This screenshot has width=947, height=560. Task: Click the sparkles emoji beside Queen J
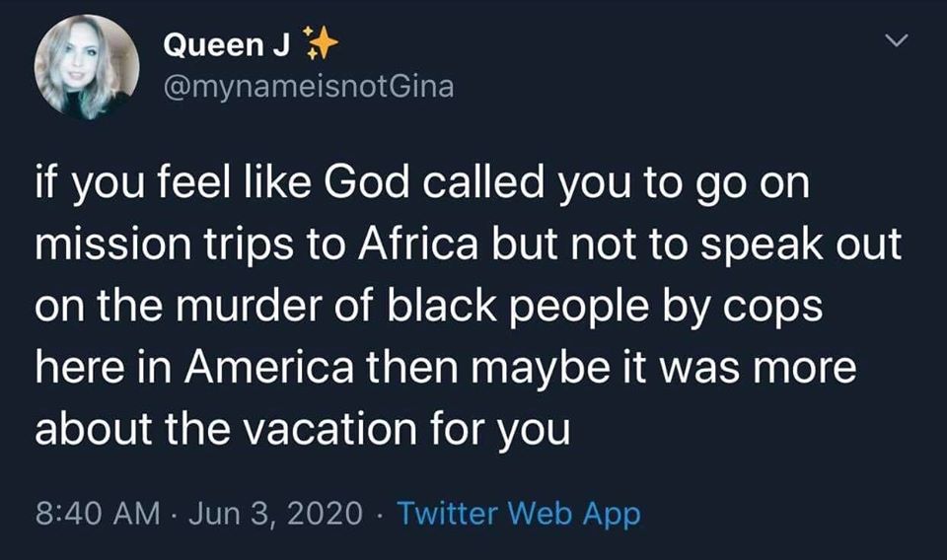(321, 43)
